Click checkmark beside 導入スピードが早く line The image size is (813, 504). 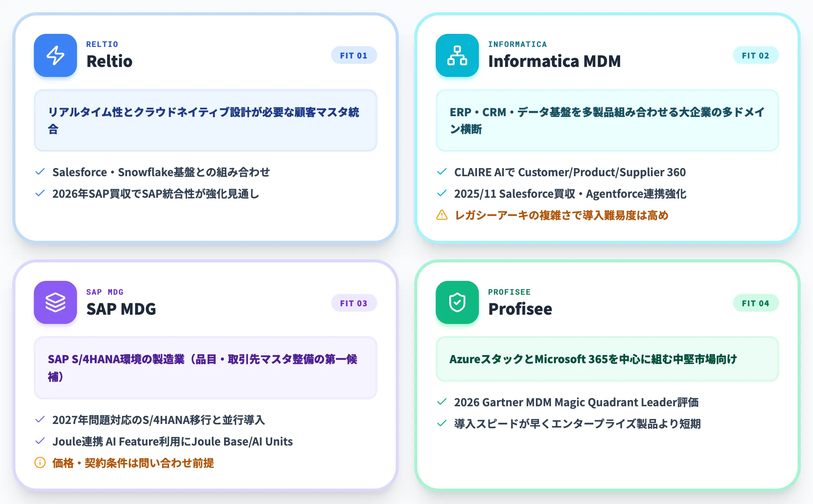442,423
